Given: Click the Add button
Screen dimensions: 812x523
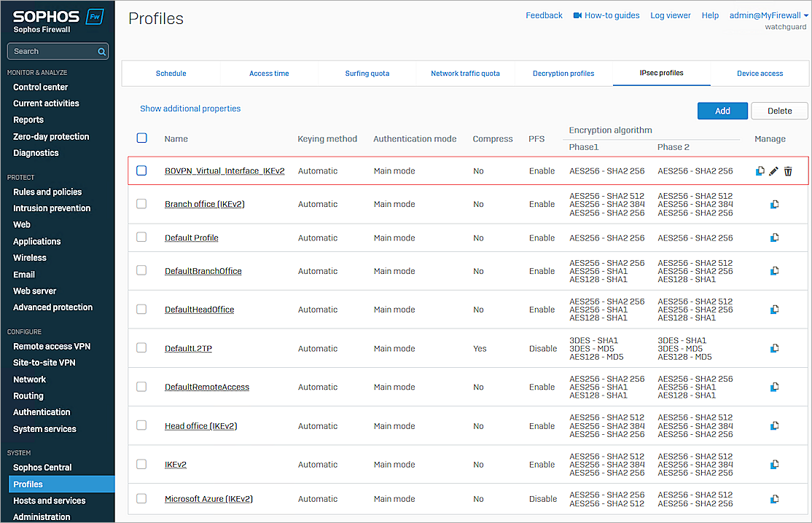Looking at the screenshot, I should click(722, 111).
